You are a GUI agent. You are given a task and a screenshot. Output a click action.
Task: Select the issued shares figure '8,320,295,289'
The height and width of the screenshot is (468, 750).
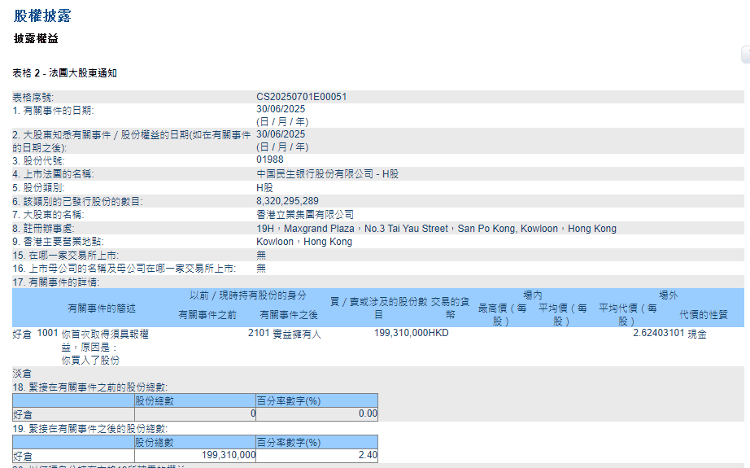click(287, 201)
